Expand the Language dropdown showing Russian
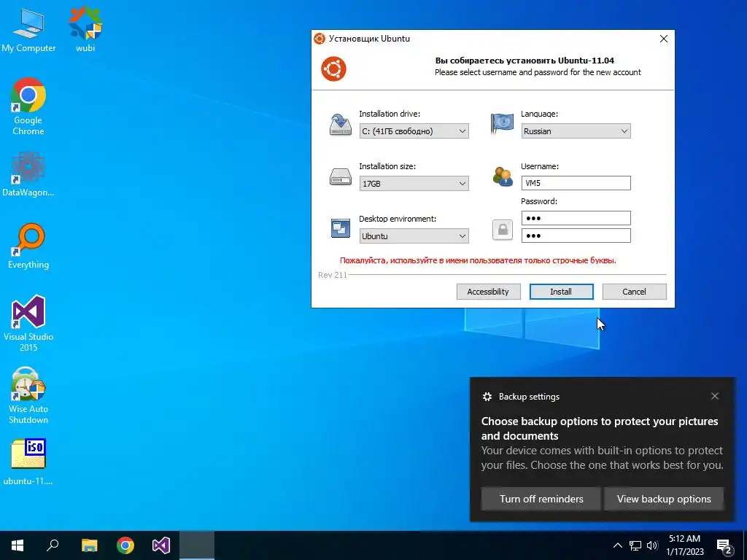Viewport: 747px width, 560px height. (576, 131)
